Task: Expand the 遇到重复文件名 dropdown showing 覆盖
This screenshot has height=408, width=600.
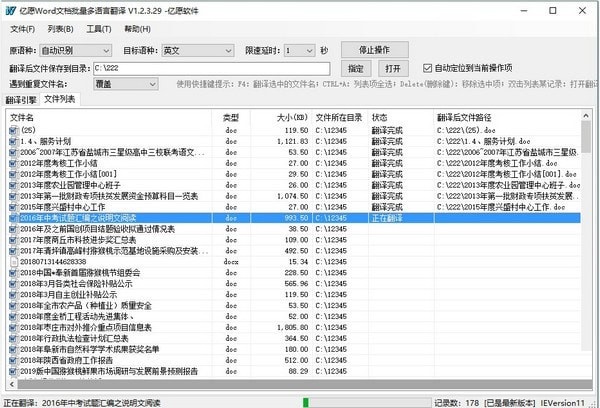Action: 126,84
